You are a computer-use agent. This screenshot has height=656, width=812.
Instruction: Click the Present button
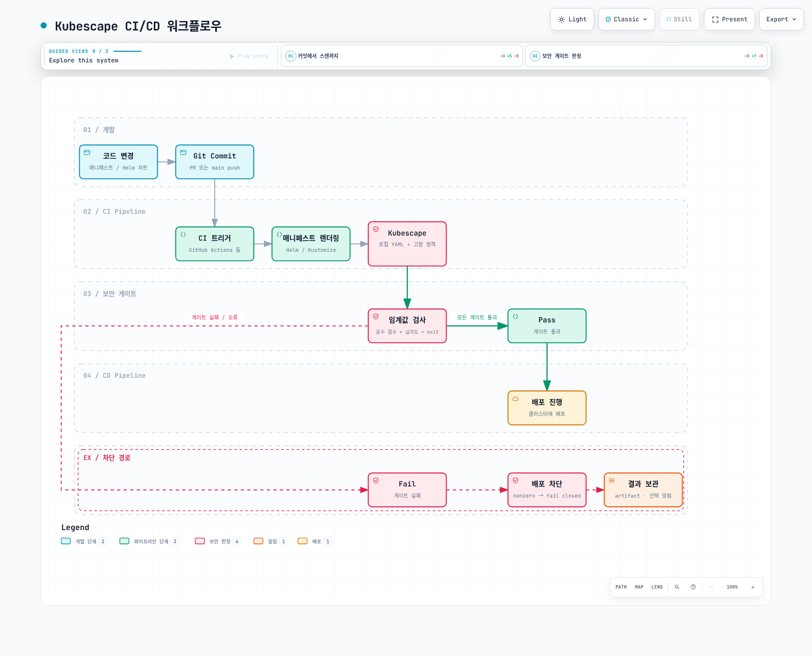(729, 19)
